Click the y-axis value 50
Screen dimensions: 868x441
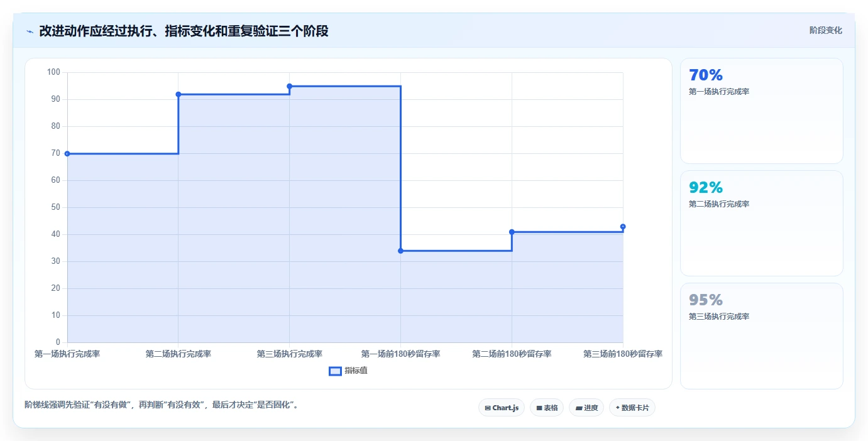[55, 207]
